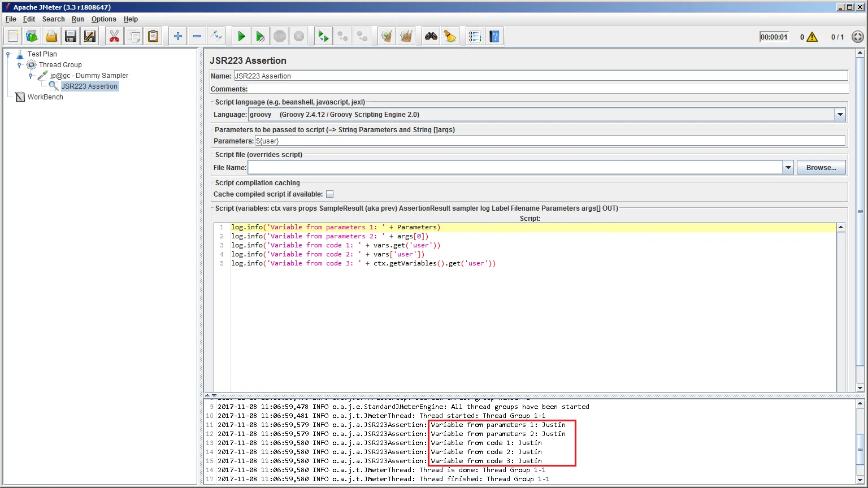Click the Search binoculars icon
The image size is (868, 488).
(431, 37)
